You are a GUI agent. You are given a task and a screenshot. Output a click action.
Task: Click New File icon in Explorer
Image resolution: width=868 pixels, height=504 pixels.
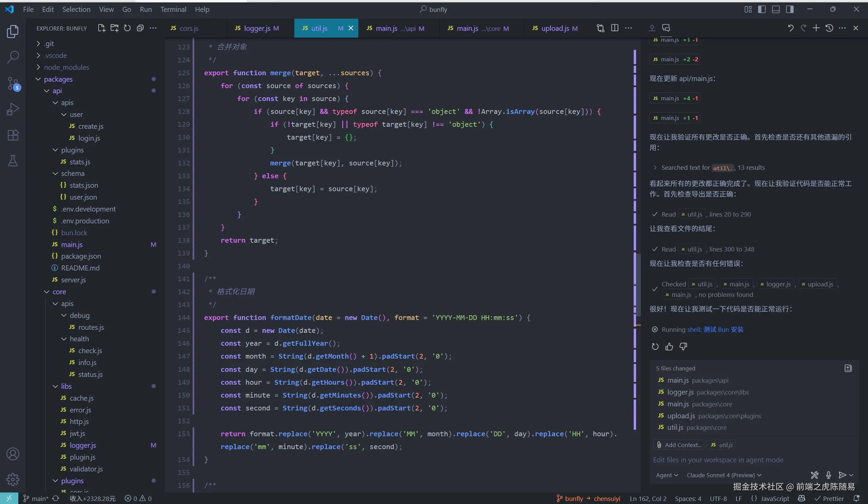[x=101, y=28]
